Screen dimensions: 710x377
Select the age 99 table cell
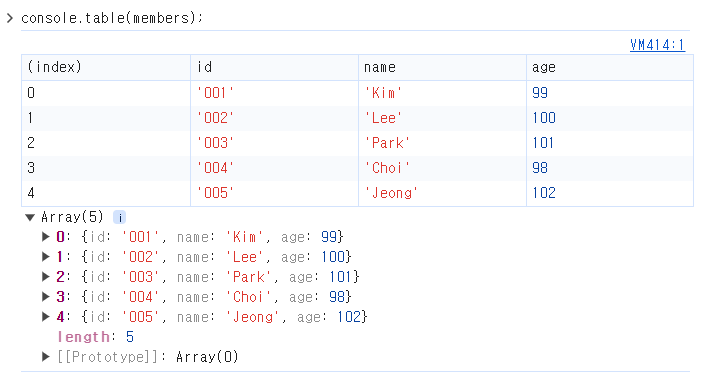point(610,93)
